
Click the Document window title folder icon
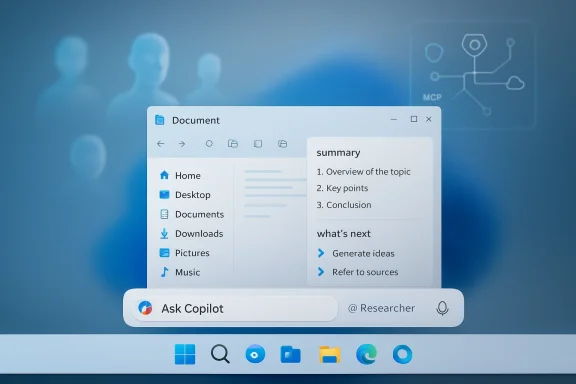[160, 120]
